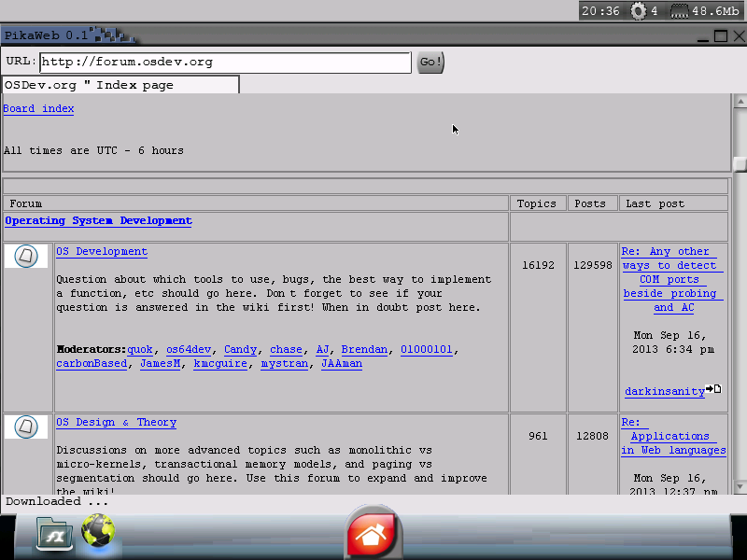Click the 'Mon Sep 16, 2013 6:34 pm' timestamp
Viewport: 747px width, 560px height.
coord(672,343)
